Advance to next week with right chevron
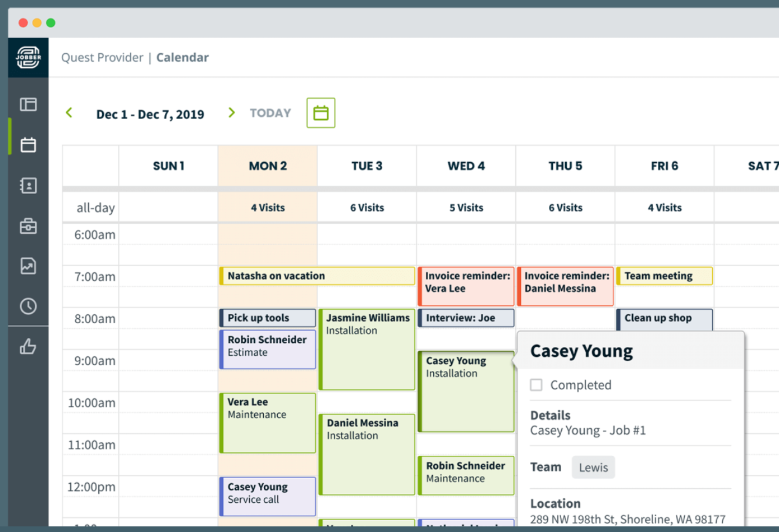The width and height of the screenshot is (779, 532). point(231,113)
